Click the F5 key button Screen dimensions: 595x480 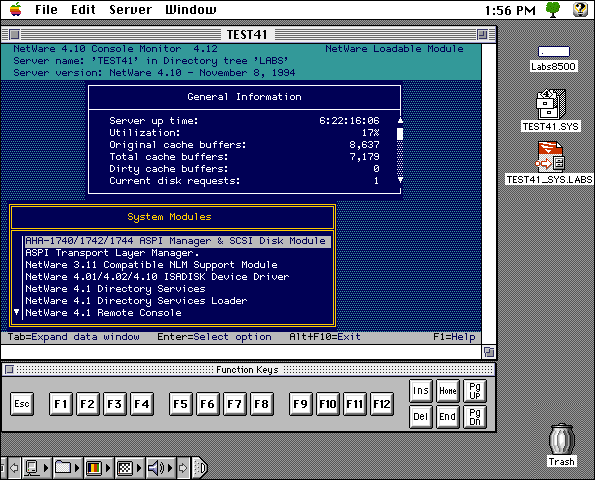click(181, 404)
